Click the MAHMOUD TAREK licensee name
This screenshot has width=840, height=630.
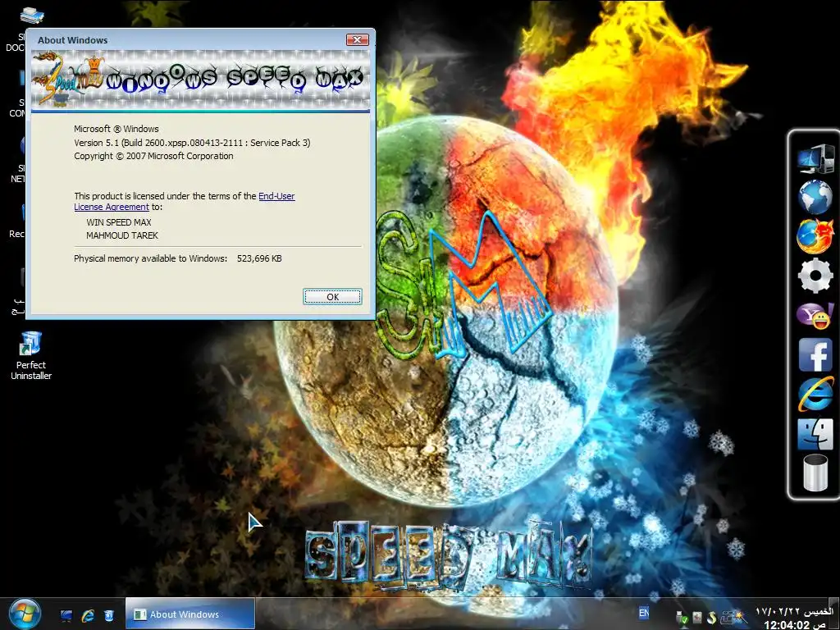pyautogui.click(x=122, y=235)
